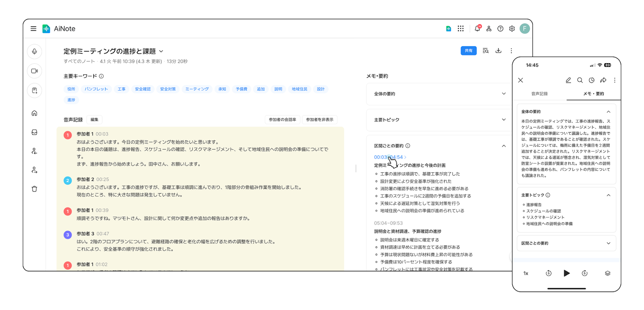Viewport: 644px width, 310px height.
Task: Open the trash icon in left sidebar
Action: pyautogui.click(x=35, y=189)
